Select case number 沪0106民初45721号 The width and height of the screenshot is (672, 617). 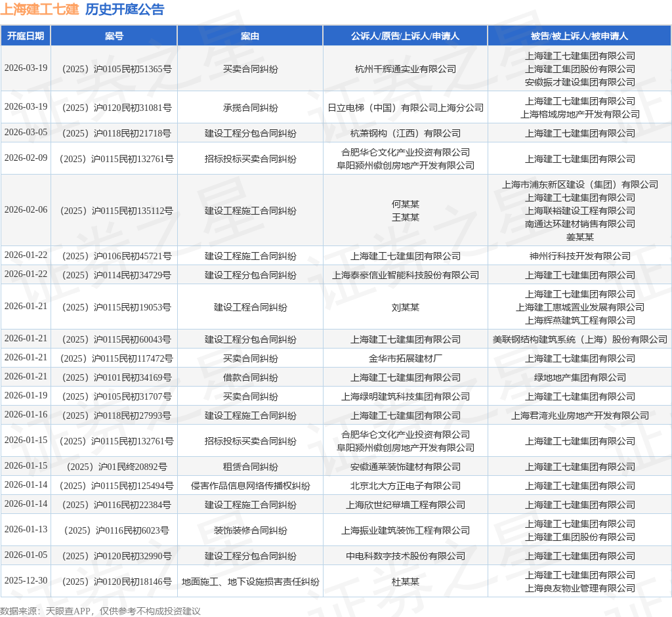(117, 256)
